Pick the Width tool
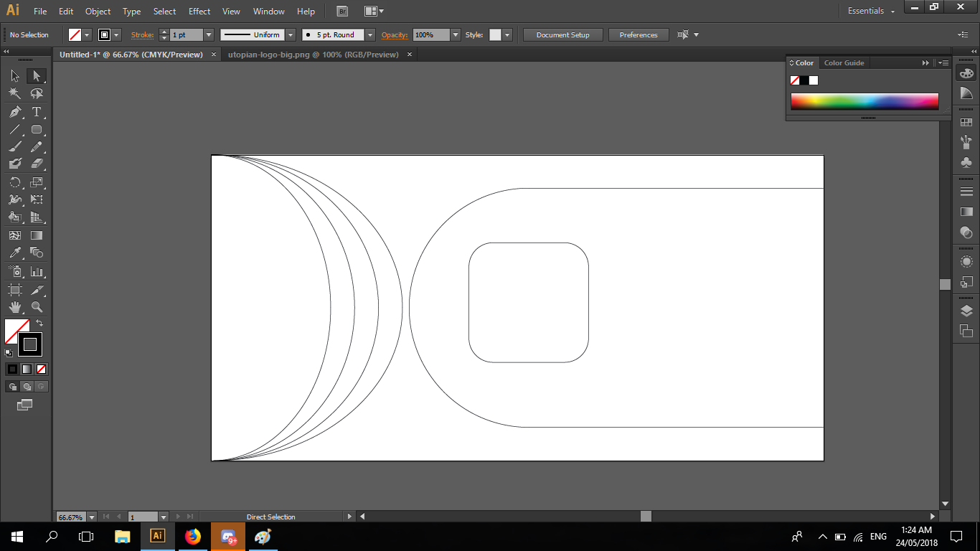The width and height of the screenshot is (980, 551). 15,199
